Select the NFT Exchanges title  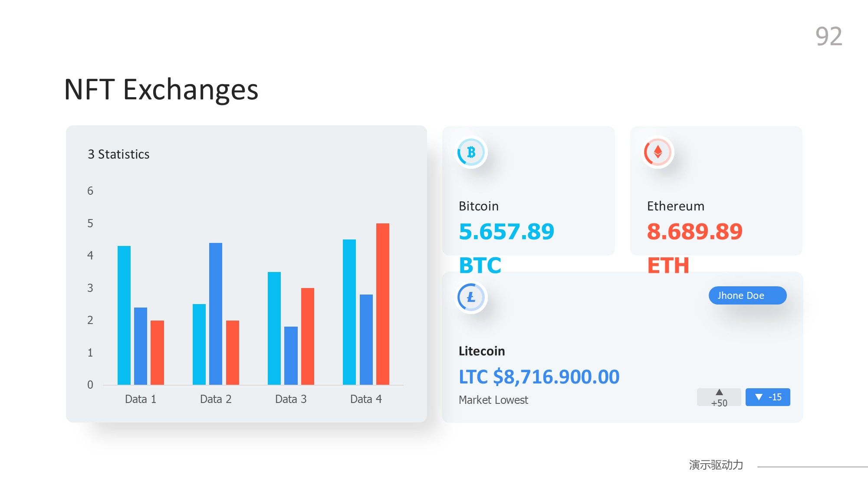161,90
